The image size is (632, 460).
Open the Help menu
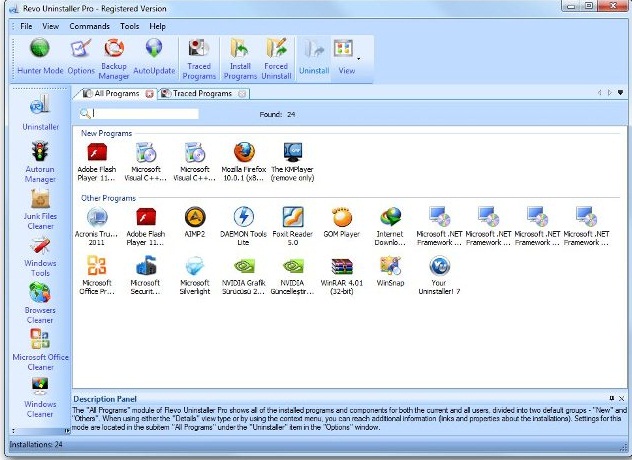[x=157, y=26]
